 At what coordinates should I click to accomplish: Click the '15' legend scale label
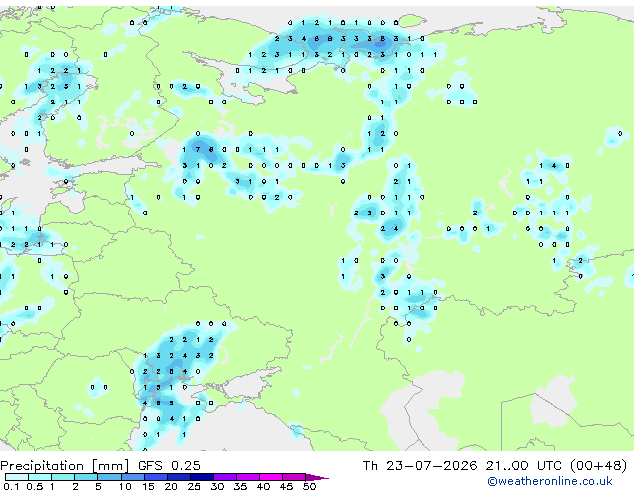[148, 486]
